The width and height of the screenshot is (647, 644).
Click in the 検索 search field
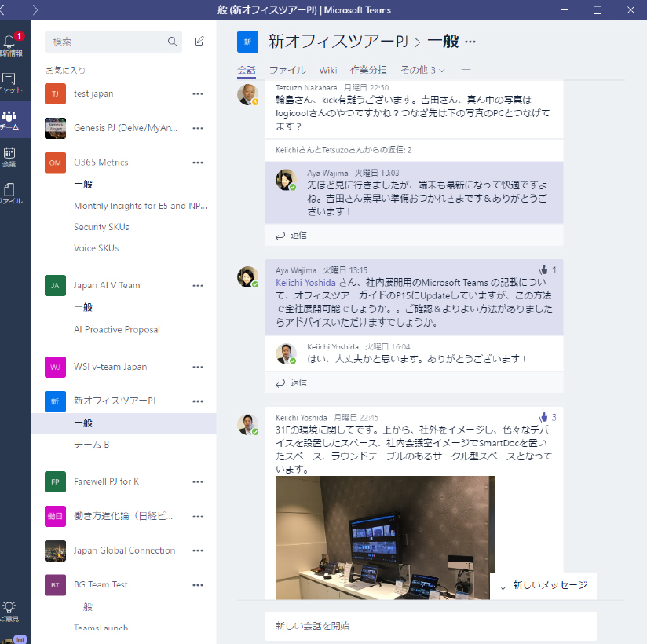113,42
